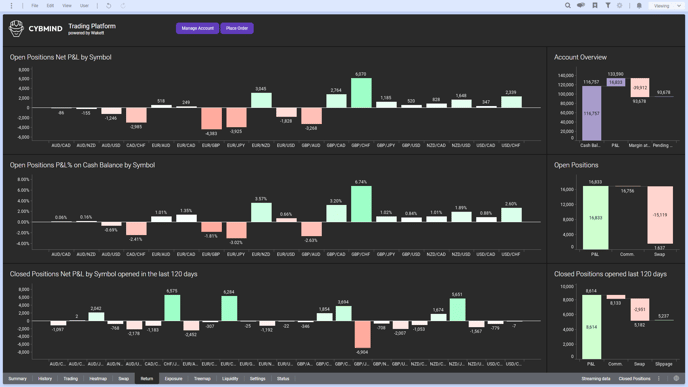Open the search magnifier icon

click(568, 6)
